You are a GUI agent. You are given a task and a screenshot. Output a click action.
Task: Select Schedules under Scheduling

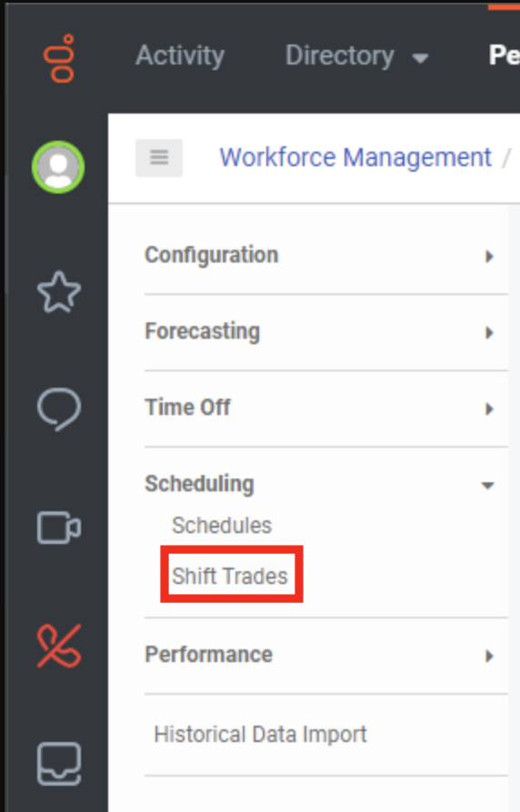pos(222,525)
